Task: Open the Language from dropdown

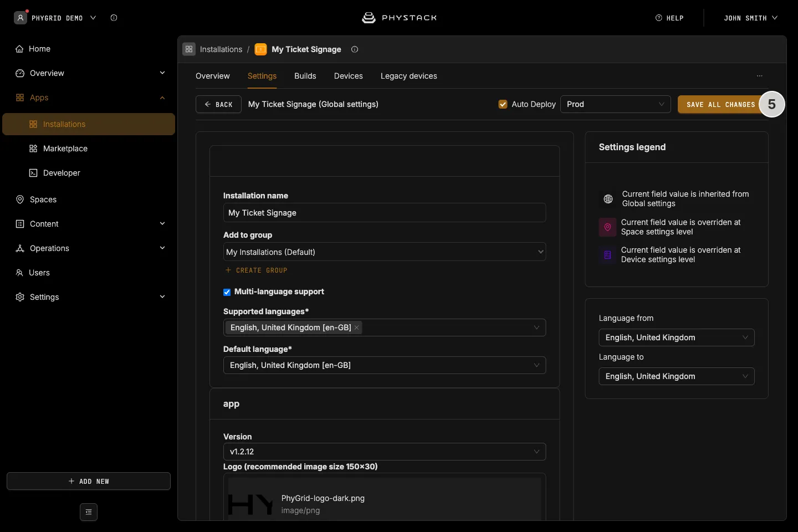Action: tap(677, 337)
